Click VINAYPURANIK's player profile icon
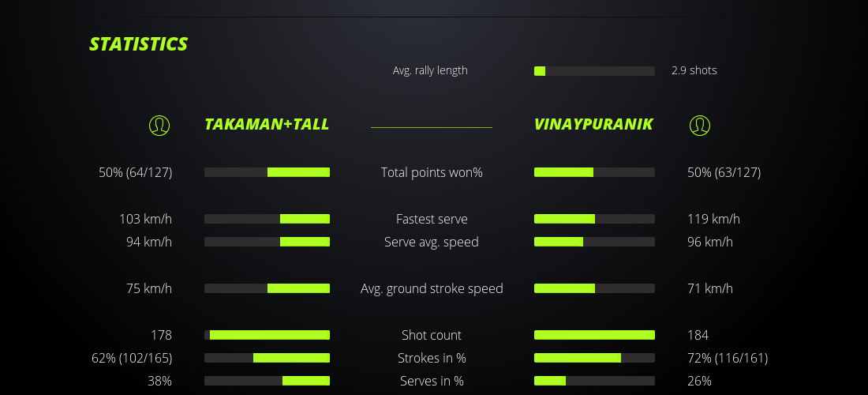This screenshot has height=395, width=868. pyautogui.click(x=699, y=125)
